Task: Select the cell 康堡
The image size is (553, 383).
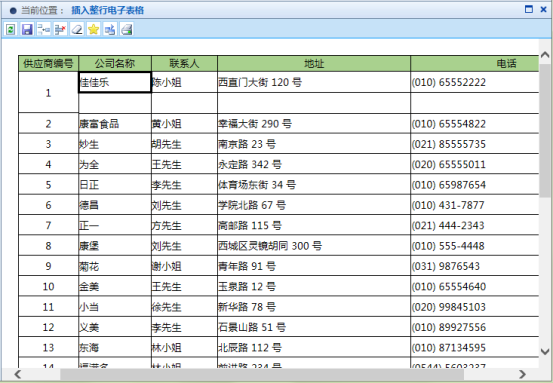Action: (115, 245)
